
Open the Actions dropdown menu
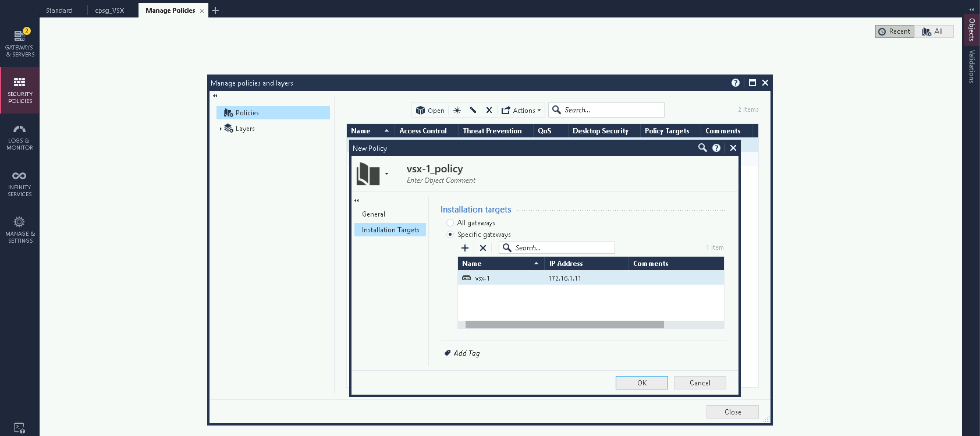pos(521,110)
